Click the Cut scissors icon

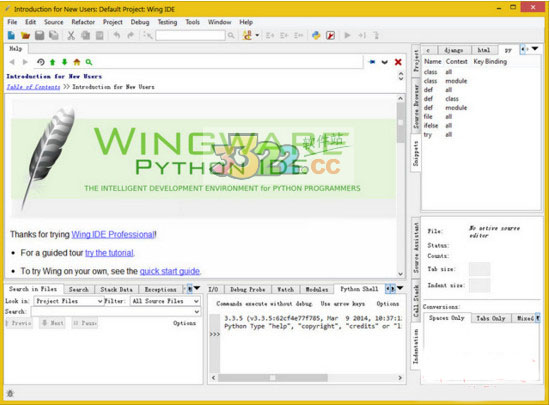[x=71, y=35]
